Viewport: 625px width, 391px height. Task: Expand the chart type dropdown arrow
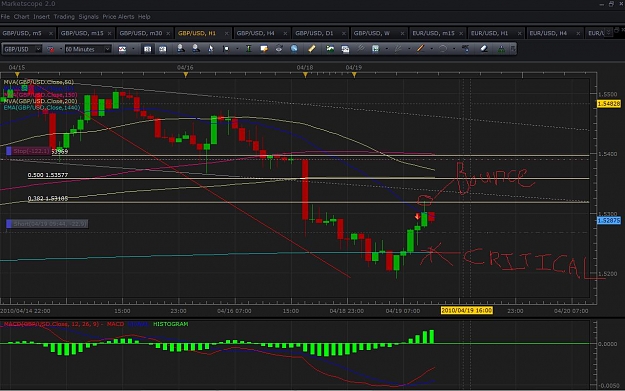click(133, 49)
